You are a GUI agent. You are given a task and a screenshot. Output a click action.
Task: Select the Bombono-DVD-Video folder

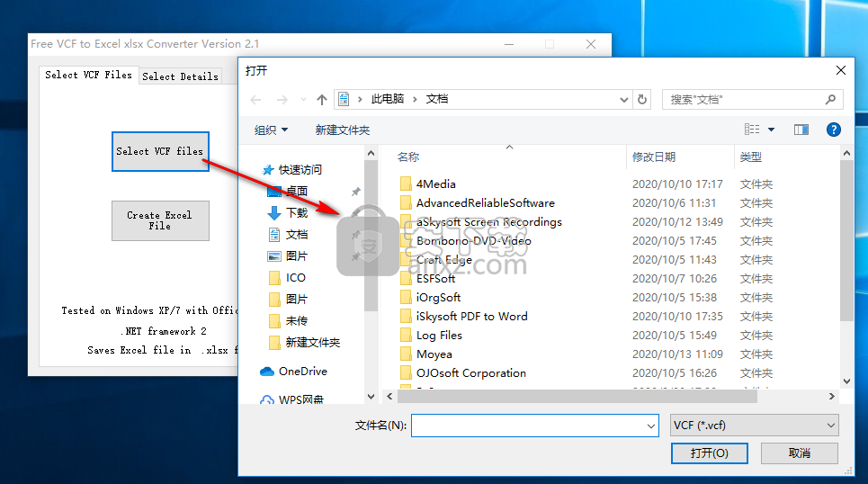(x=473, y=241)
